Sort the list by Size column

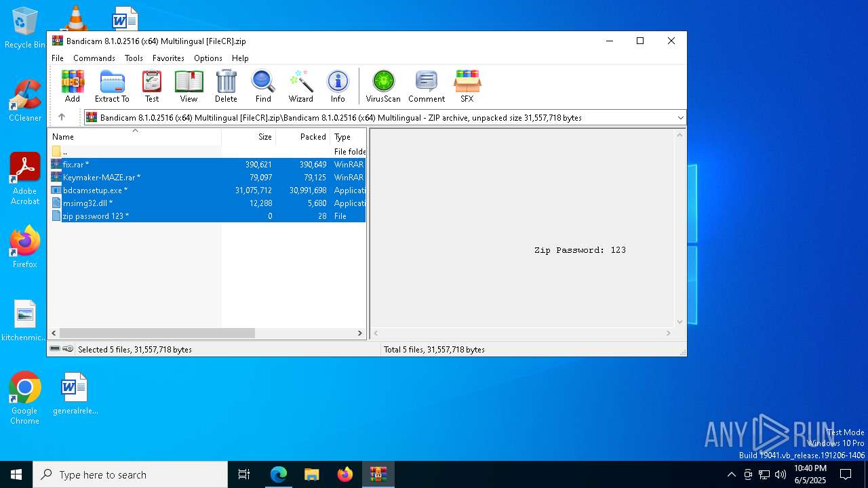(x=248, y=136)
